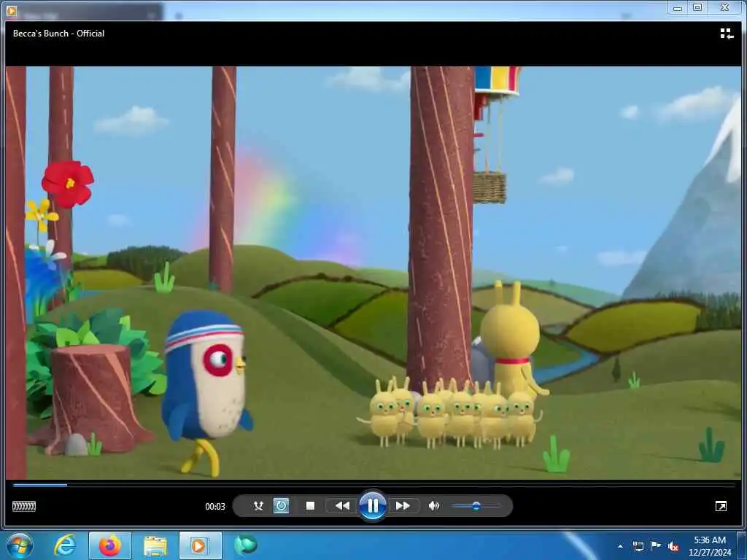Select Windows Media Player taskbar button
Screen dimensions: 747x560
[200, 545]
